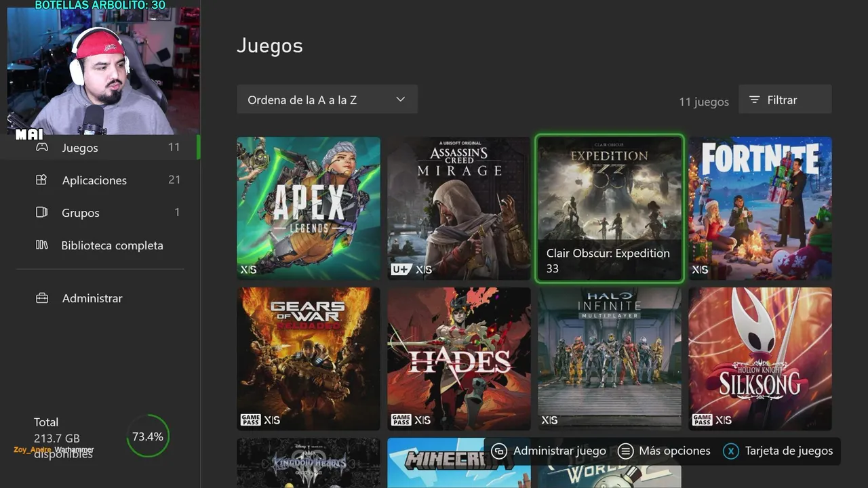Image resolution: width=868 pixels, height=488 pixels.
Task: Click the groups icon beside Grupos
Action: coord(41,212)
